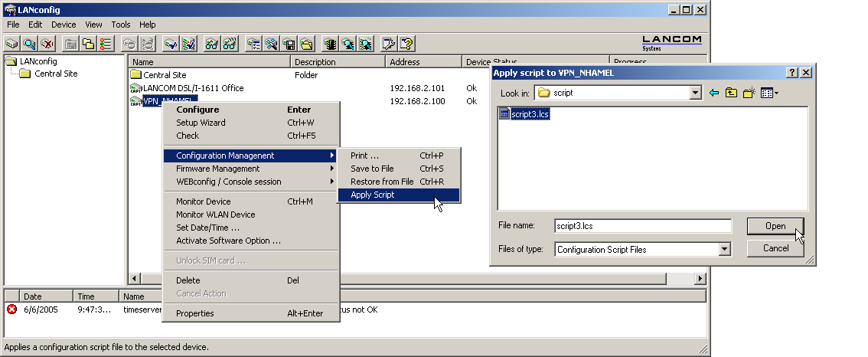Choose Apply Script from submenu
868x357 pixels.
pyautogui.click(x=373, y=195)
